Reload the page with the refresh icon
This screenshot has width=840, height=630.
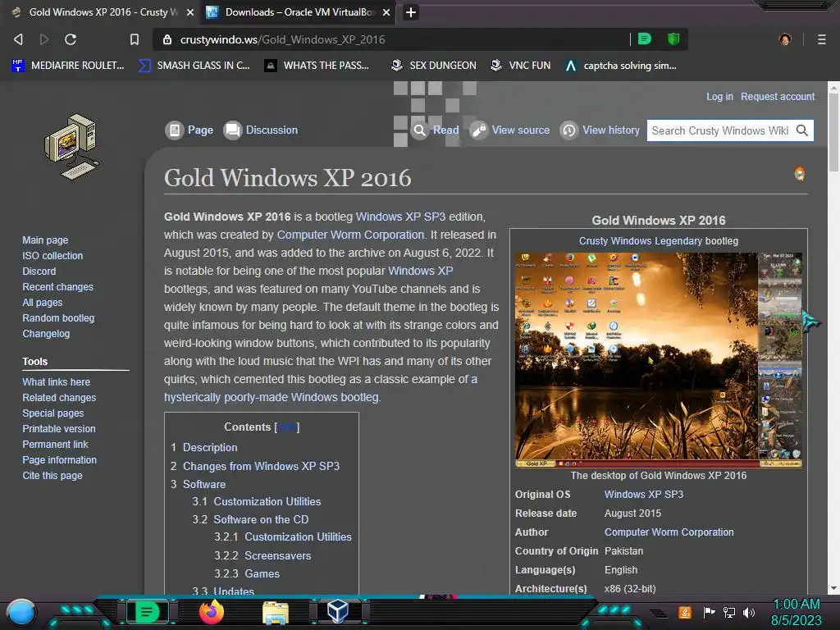[x=71, y=39]
